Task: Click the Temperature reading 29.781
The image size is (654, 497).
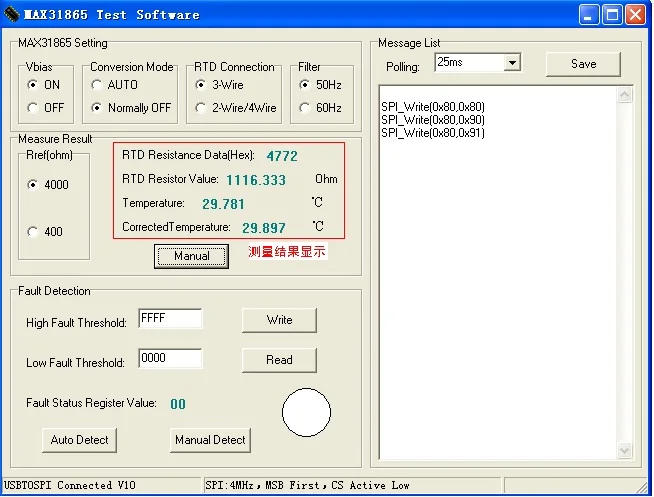Action: point(223,204)
